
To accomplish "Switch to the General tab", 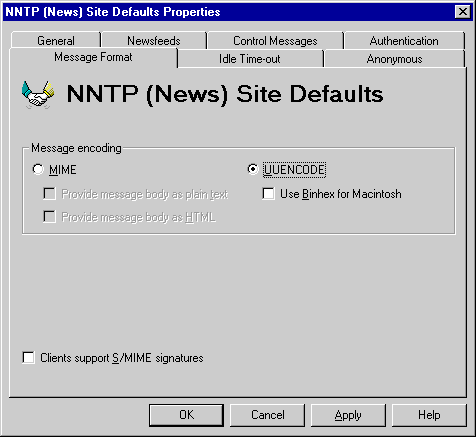I will pyautogui.click(x=56, y=40).
